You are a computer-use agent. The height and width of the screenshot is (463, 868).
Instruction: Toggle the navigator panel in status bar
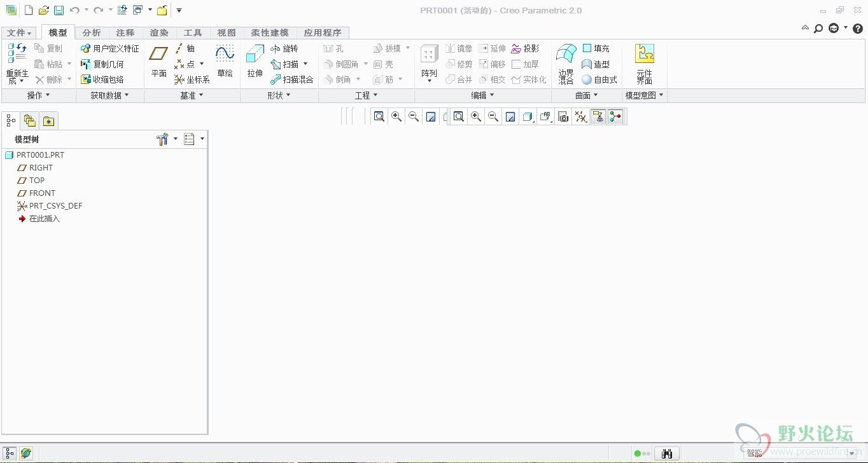tap(10, 453)
